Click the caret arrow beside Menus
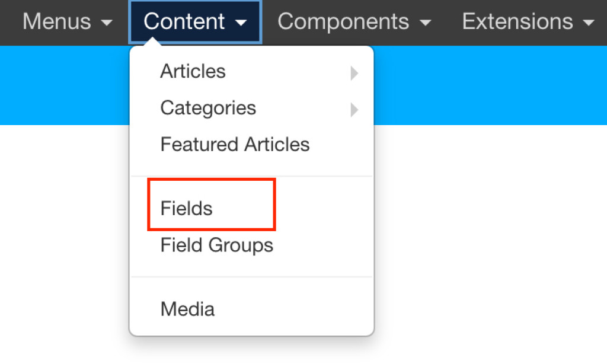 [106, 23]
